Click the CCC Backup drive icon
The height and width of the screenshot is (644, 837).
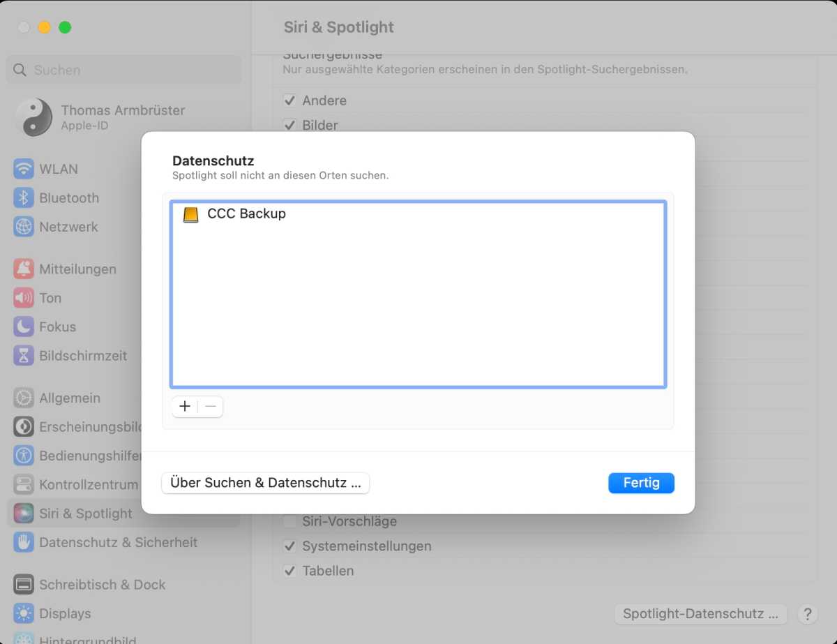190,214
